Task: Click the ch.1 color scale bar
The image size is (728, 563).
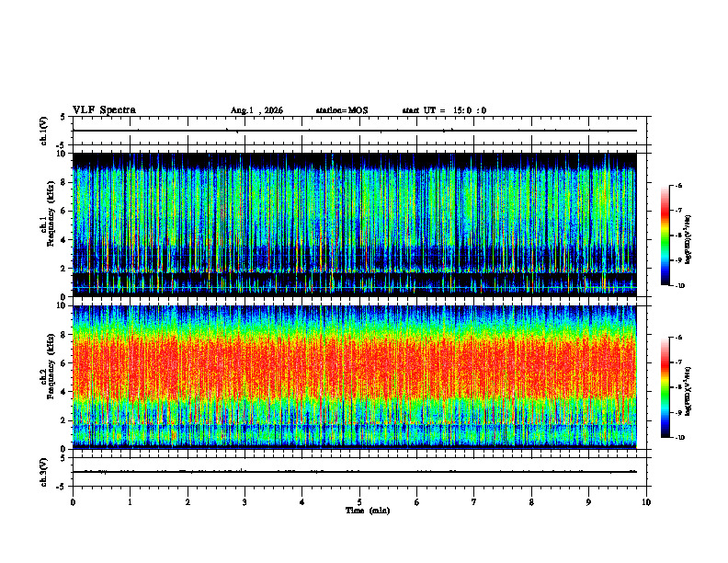Action: (665, 236)
